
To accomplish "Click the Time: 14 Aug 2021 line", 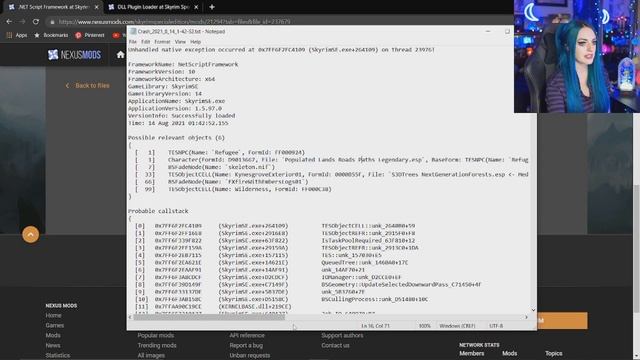I will coord(178,123).
